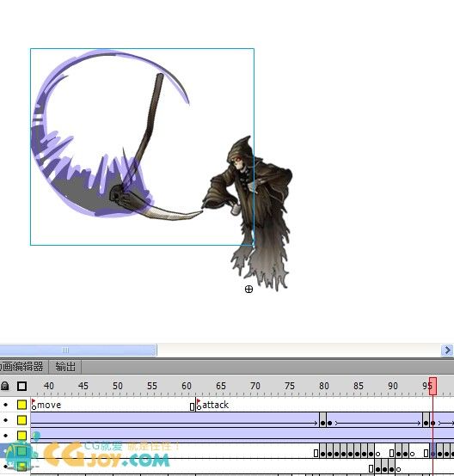This screenshot has width=454, height=476.
Task: Select the 'move' frame label keyframe
Action: (34, 405)
